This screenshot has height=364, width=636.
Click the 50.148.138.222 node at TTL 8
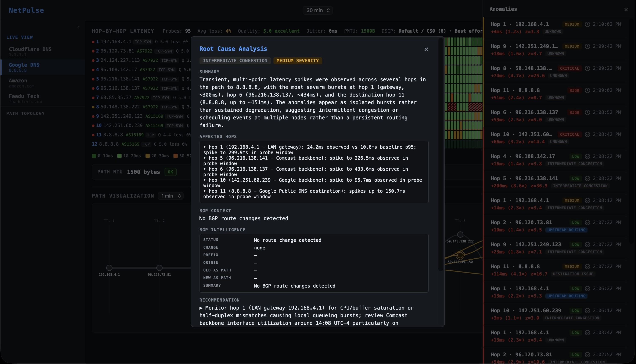(460, 234)
